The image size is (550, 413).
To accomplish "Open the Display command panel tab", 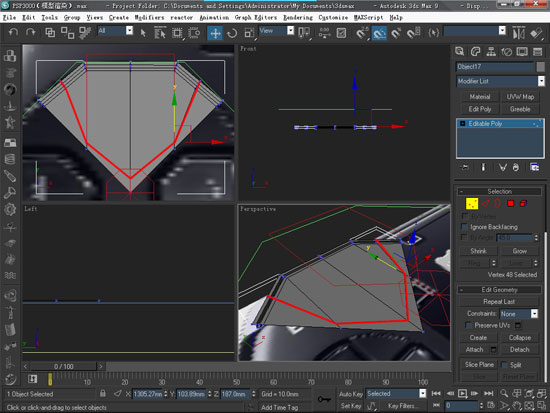I will [x=522, y=52].
